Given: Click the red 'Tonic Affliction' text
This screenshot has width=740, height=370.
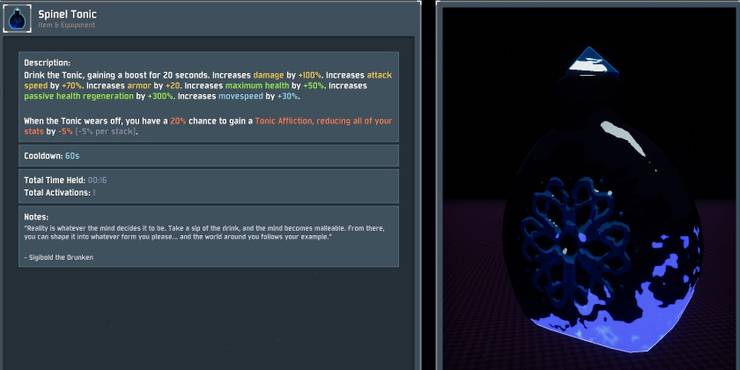Looking at the screenshot, I should pos(284,121).
